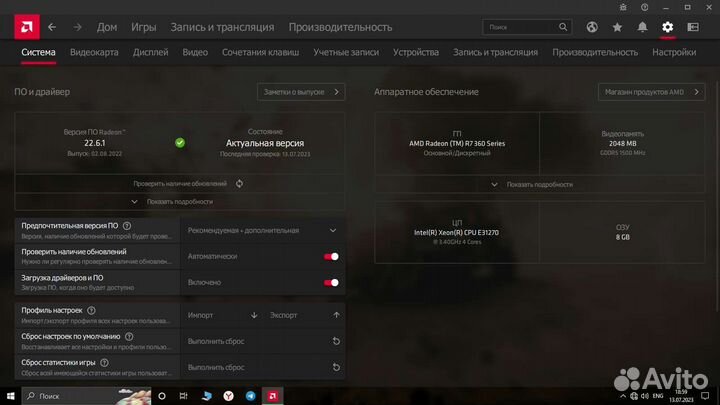Click Проверить наличие обновлений button
Image resolution: width=720 pixels, height=405 pixels.
pos(180,184)
